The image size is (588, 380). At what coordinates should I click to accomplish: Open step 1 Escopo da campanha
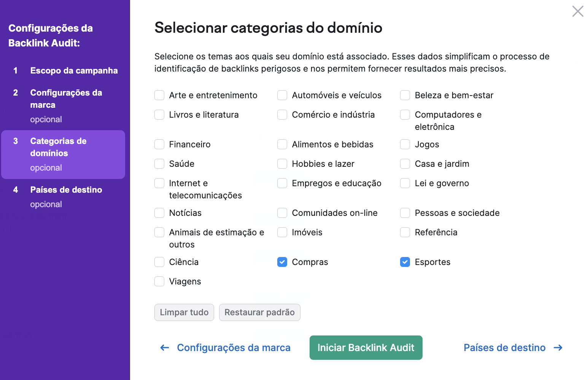pyautogui.click(x=63, y=70)
